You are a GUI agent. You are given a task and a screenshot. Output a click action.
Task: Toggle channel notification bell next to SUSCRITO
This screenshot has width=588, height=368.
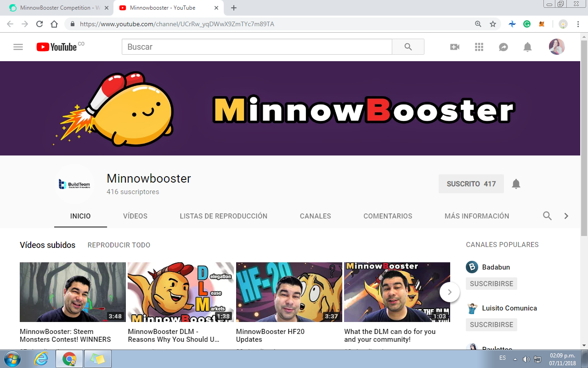[x=516, y=184]
